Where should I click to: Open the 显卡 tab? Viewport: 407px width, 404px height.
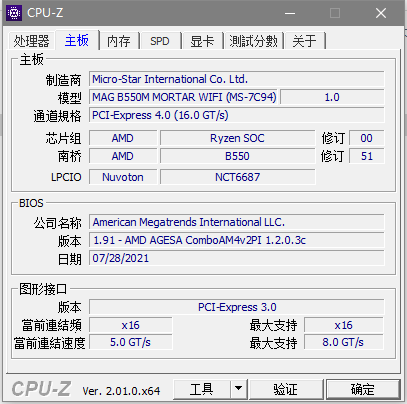pyautogui.click(x=202, y=41)
